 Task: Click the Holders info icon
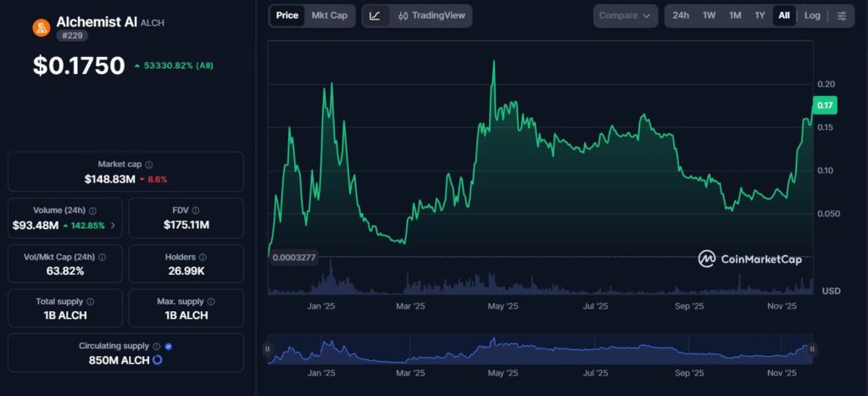click(x=202, y=257)
